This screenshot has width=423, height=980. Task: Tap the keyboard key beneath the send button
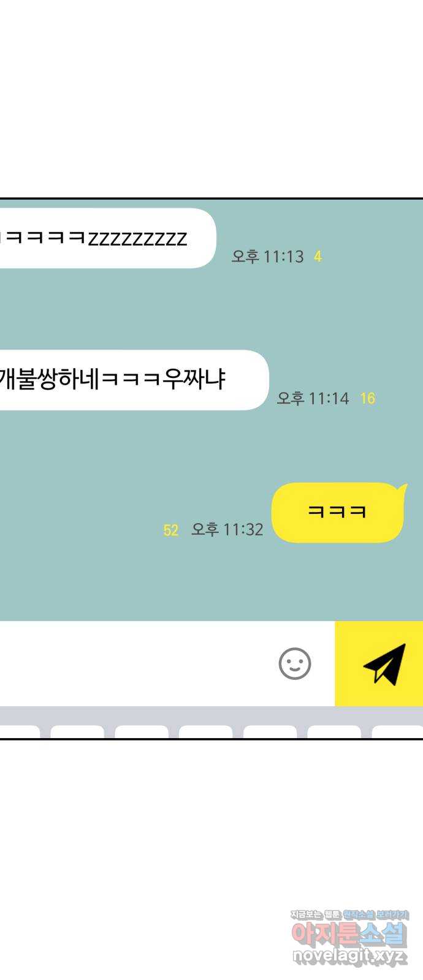397,732
